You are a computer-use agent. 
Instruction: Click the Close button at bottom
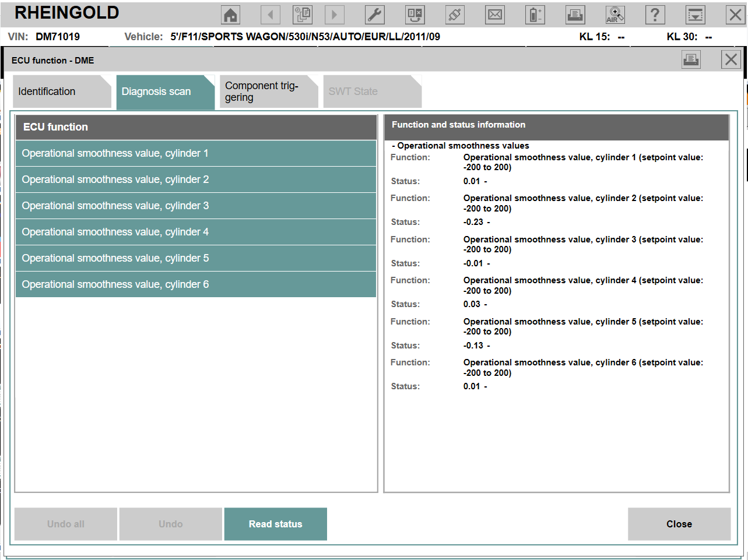tap(679, 524)
